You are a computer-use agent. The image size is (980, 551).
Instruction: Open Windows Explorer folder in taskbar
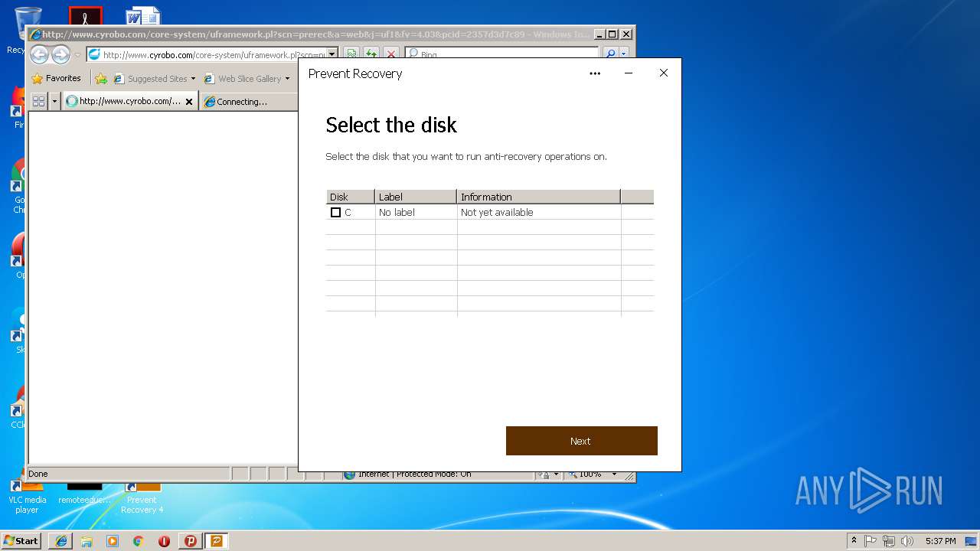coord(87,540)
